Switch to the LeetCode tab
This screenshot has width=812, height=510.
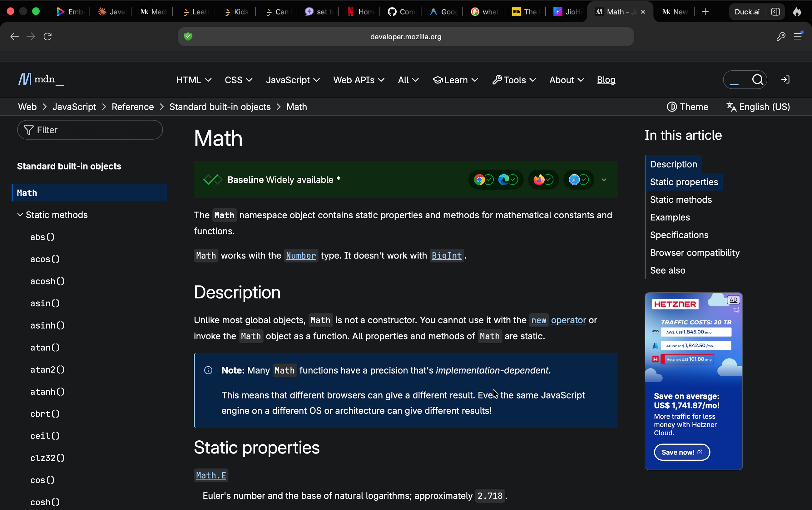coord(196,12)
